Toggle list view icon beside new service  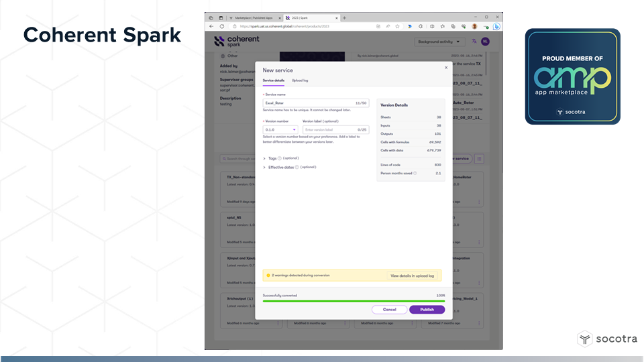click(x=479, y=159)
